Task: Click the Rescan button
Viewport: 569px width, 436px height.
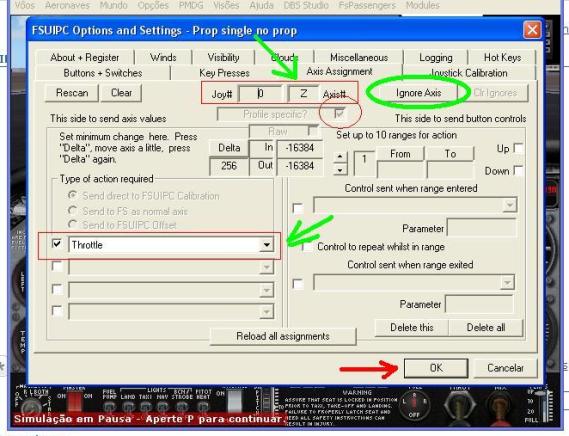Action: coord(72,93)
